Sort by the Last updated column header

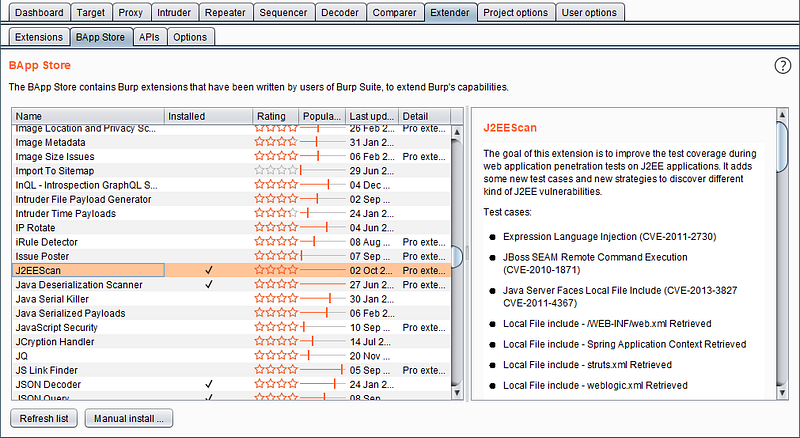pyautogui.click(x=372, y=116)
